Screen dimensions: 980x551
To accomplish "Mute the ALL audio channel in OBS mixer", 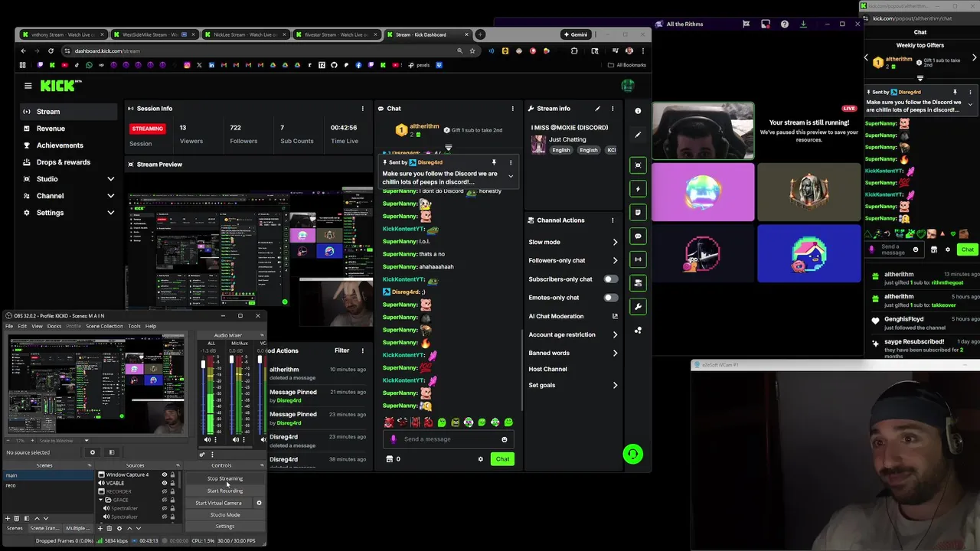I will tap(207, 439).
